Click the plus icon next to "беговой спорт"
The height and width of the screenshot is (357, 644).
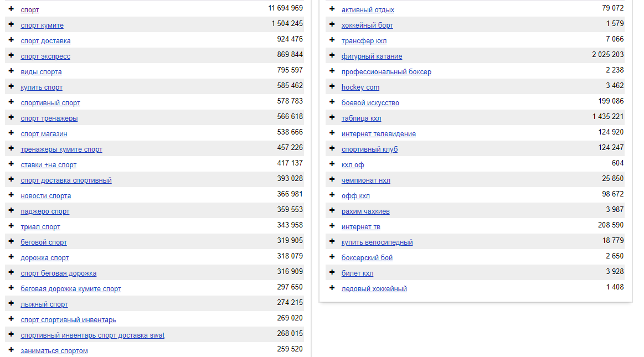11,242
